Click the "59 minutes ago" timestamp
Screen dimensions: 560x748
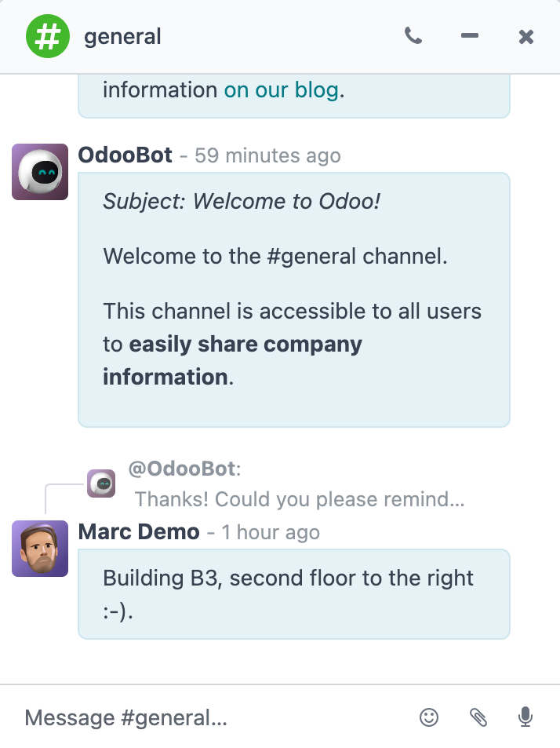[267, 156]
